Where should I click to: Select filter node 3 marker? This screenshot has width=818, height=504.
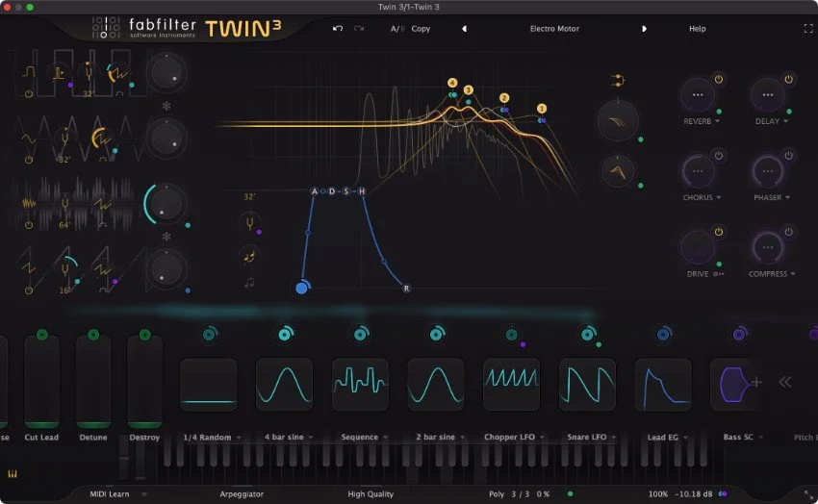pos(468,90)
